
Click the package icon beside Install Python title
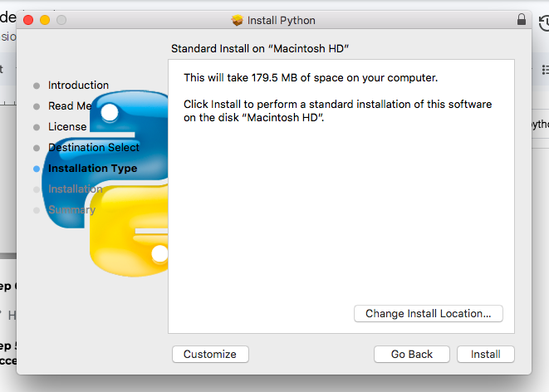(238, 20)
